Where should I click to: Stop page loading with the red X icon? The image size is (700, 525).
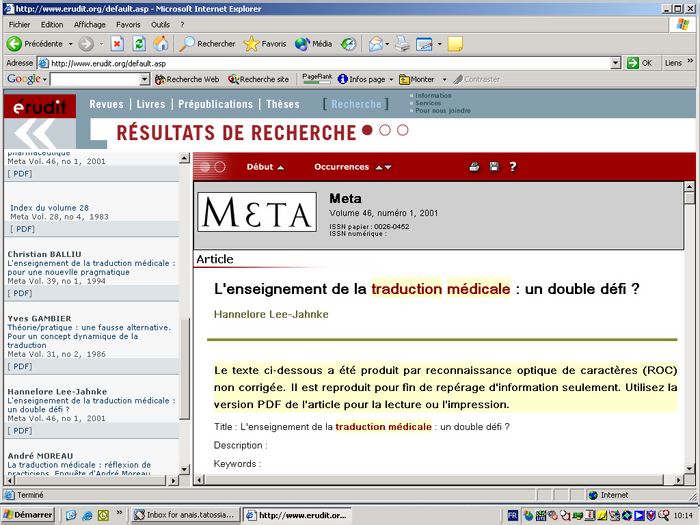pos(117,44)
